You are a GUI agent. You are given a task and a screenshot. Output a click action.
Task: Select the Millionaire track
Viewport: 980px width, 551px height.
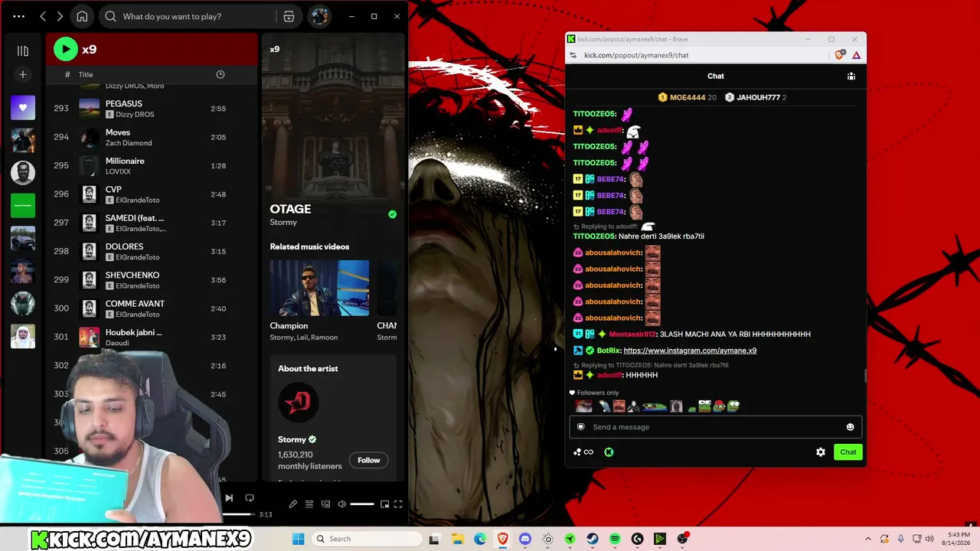pyautogui.click(x=152, y=165)
